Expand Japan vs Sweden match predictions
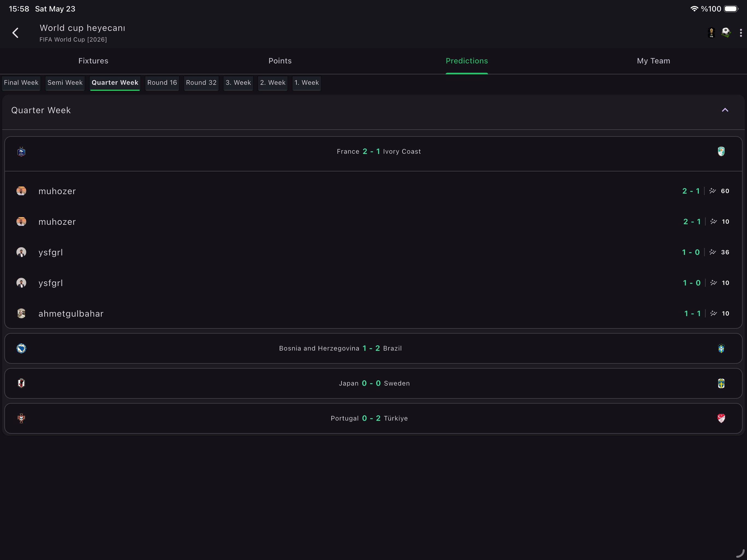This screenshot has width=747, height=560. coord(373,383)
